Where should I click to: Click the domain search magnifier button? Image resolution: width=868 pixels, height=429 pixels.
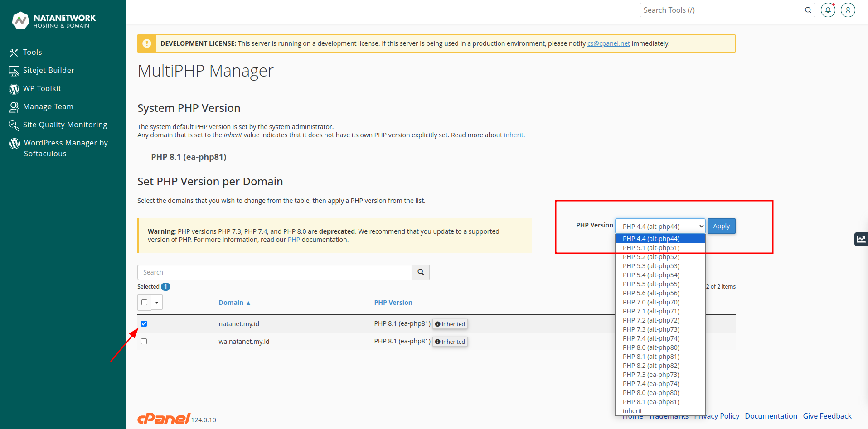[x=421, y=272]
